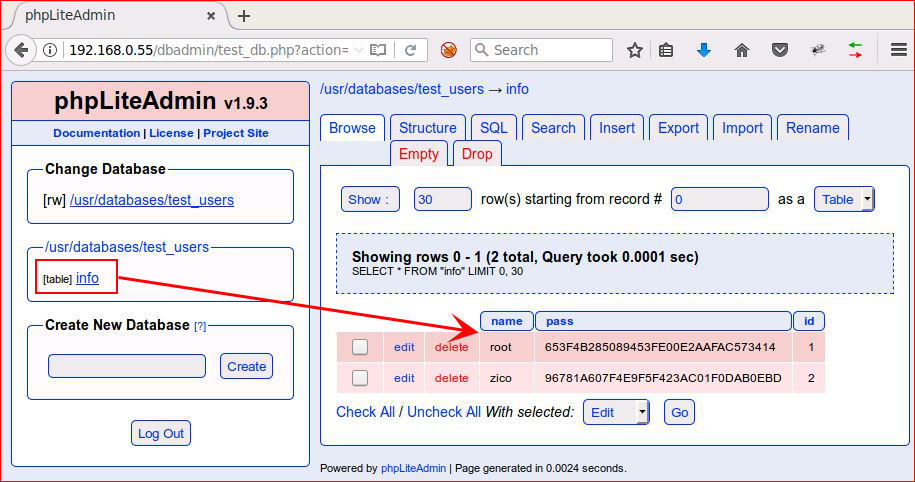Open downloads blue arrow icon
This screenshot has height=482, width=915.
click(x=704, y=50)
